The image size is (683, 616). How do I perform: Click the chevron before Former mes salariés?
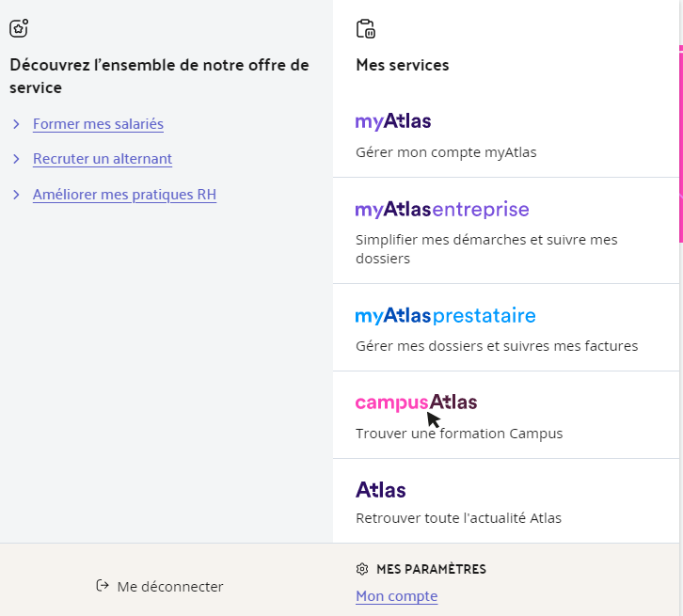(16, 124)
